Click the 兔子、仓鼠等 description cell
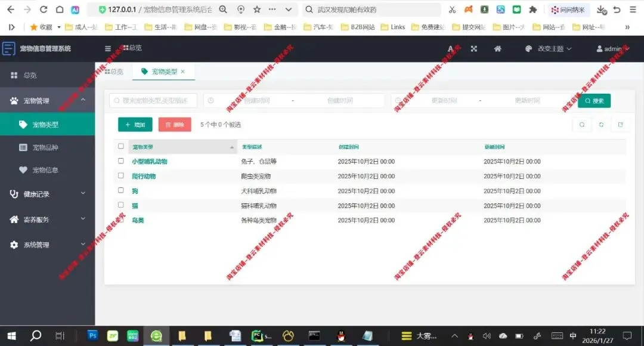This screenshot has height=346, width=644. coord(259,162)
